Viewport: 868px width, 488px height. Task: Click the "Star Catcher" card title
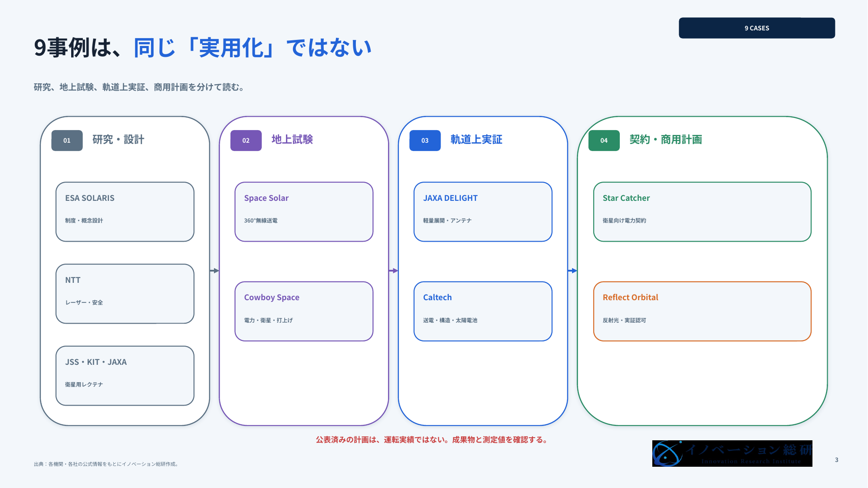coord(626,198)
